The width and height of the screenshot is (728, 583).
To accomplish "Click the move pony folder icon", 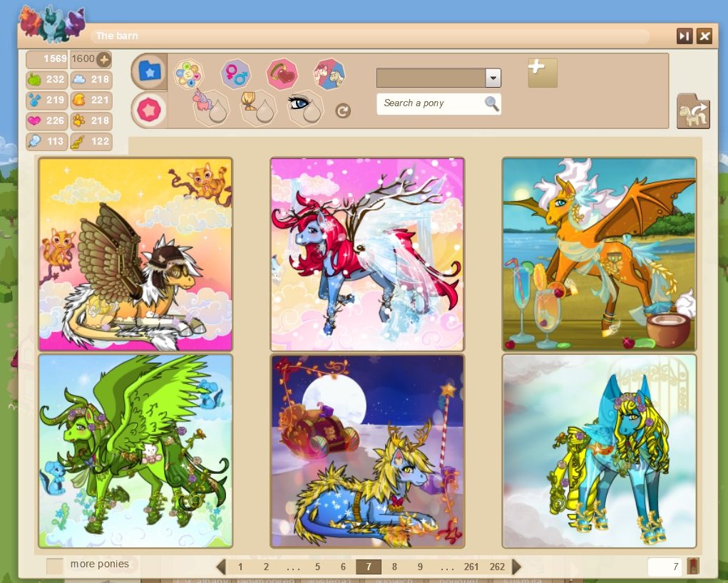I will pos(692,112).
